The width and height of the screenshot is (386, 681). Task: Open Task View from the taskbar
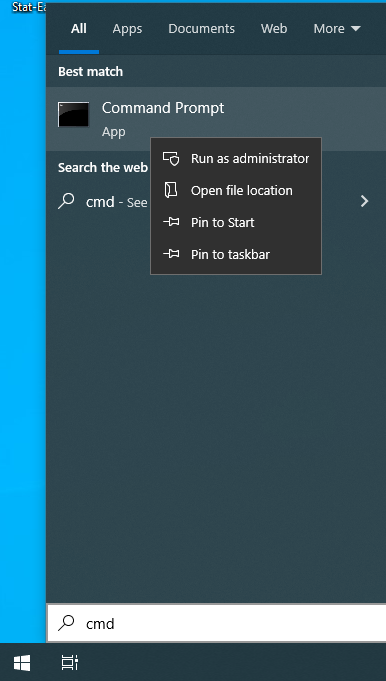point(69,663)
